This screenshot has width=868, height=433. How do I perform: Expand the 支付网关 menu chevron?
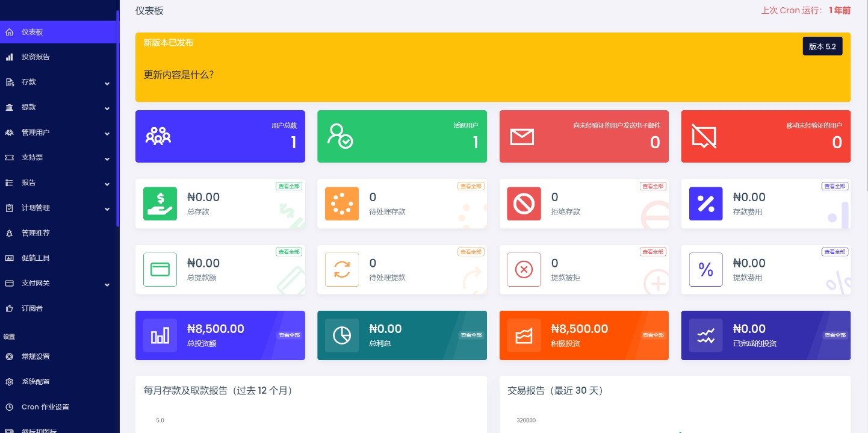(x=107, y=284)
